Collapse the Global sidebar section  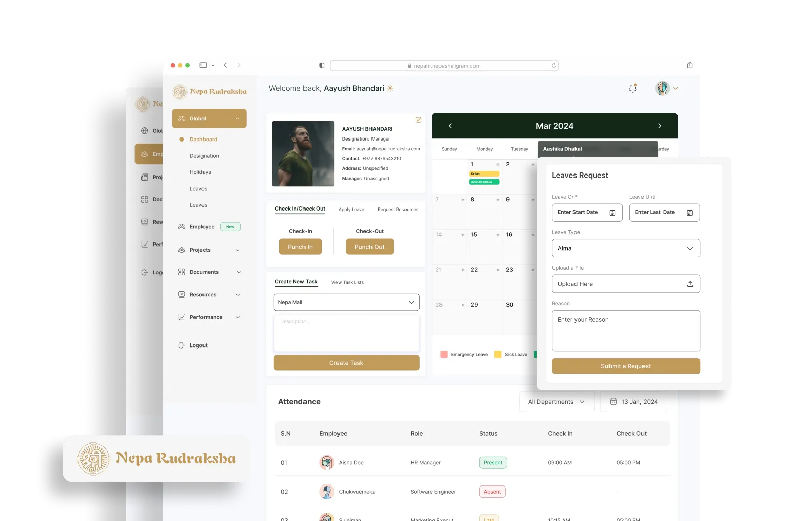coord(237,119)
